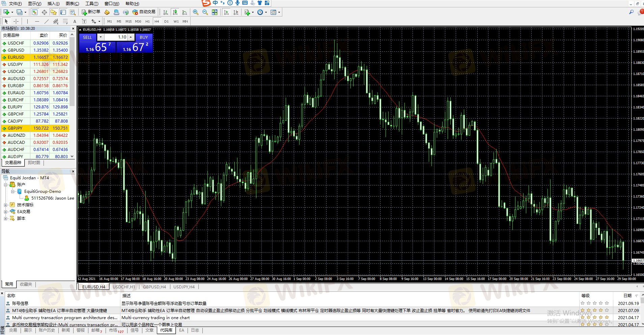Viewport: 644px width, 335px height.
Task: Click the 新订单 new order button
Action: (x=91, y=12)
